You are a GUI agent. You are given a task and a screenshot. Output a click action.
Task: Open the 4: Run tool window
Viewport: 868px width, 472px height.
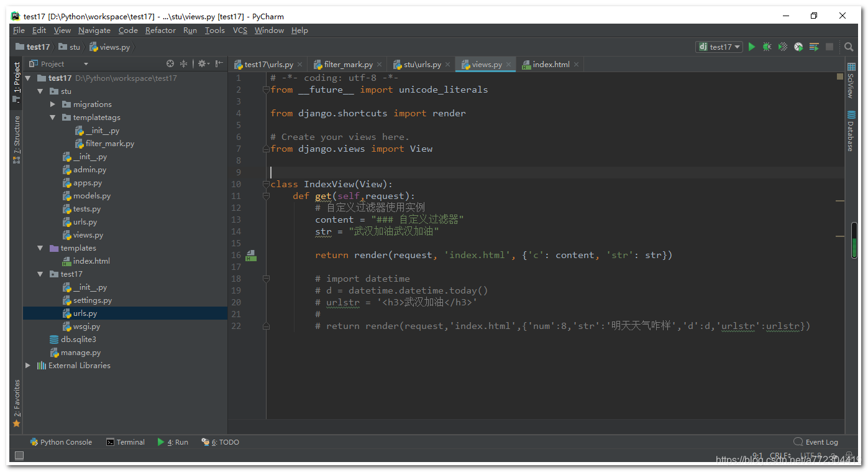[x=173, y=442]
